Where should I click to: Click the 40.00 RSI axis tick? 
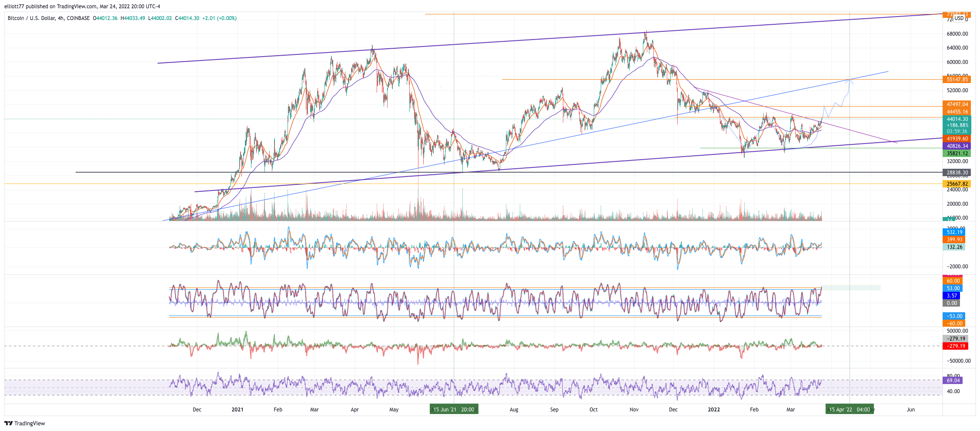[x=953, y=391]
